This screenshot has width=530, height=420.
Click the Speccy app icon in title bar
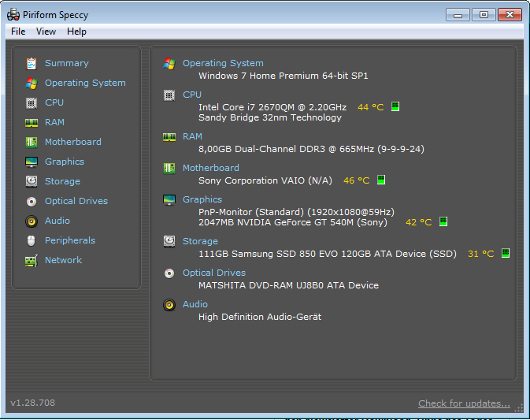point(13,15)
